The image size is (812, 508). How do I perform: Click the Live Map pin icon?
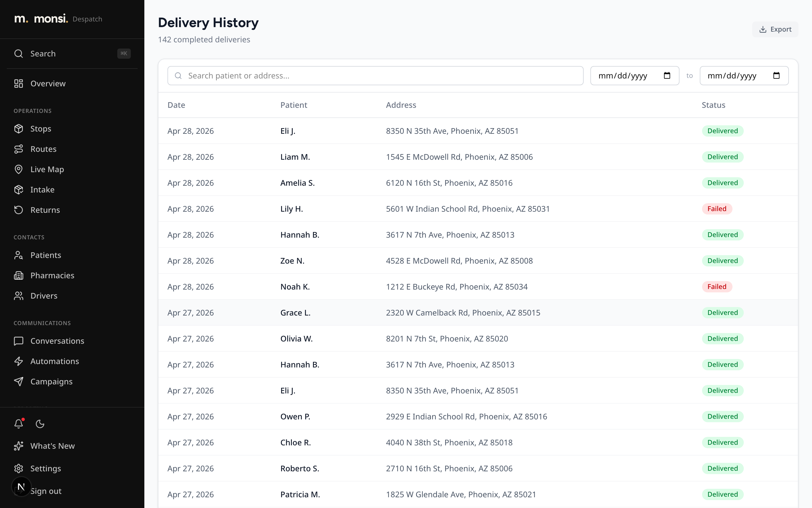19,169
